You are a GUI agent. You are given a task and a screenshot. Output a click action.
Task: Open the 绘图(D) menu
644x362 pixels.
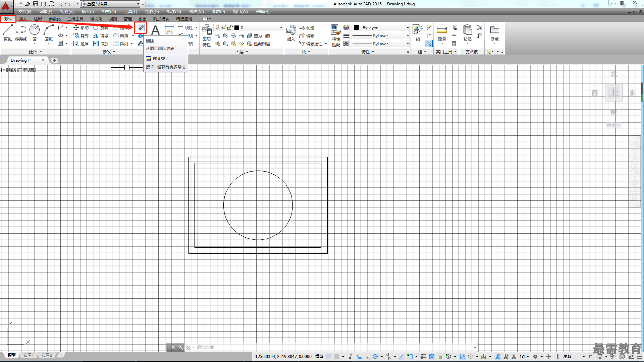pyautogui.click(x=152, y=12)
